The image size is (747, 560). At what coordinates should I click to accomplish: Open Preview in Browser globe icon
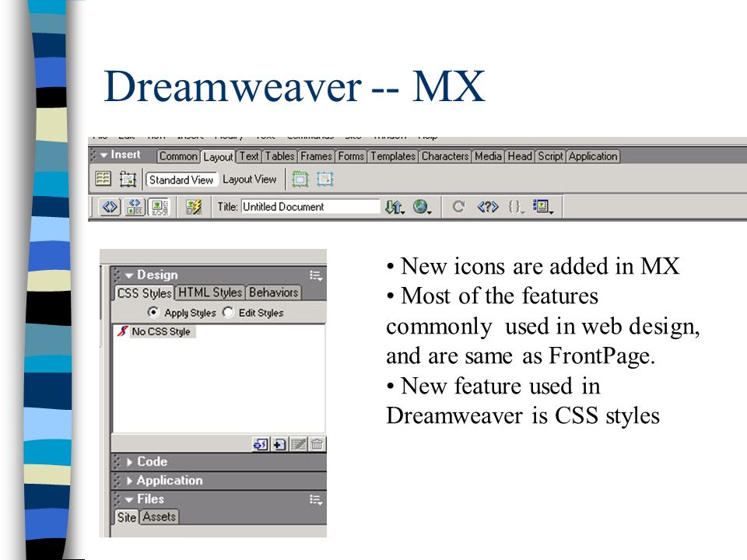(422, 207)
